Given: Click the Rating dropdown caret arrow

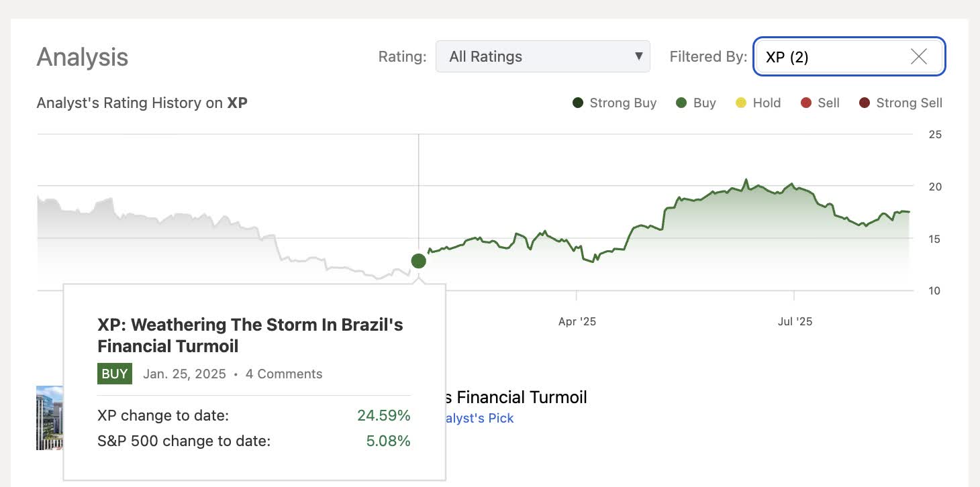Looking at the screenshot, I should 638,56.
